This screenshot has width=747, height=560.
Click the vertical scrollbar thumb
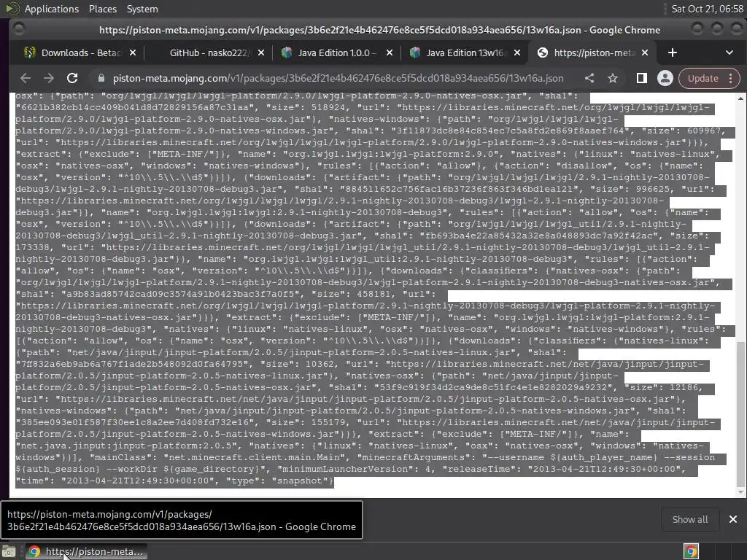(x=740, y=413)
